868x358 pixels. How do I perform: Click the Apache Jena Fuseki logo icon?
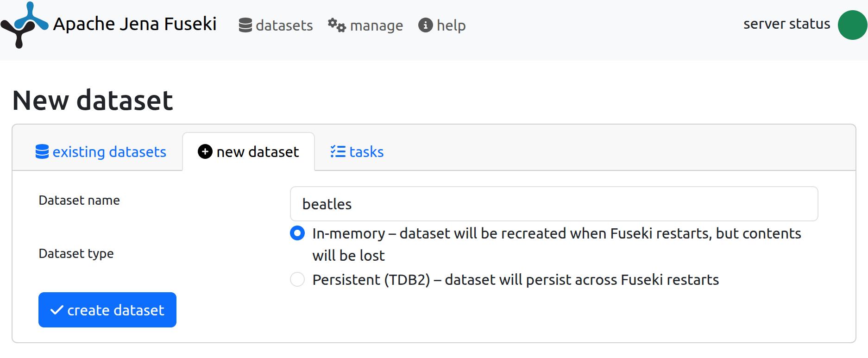point(24,25)
